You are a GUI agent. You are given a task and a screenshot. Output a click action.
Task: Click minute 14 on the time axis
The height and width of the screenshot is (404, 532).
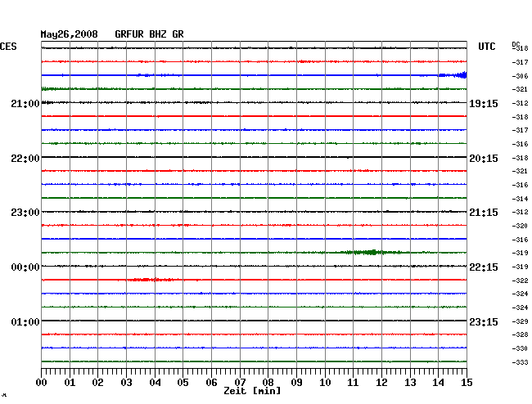tap(438, 383)
